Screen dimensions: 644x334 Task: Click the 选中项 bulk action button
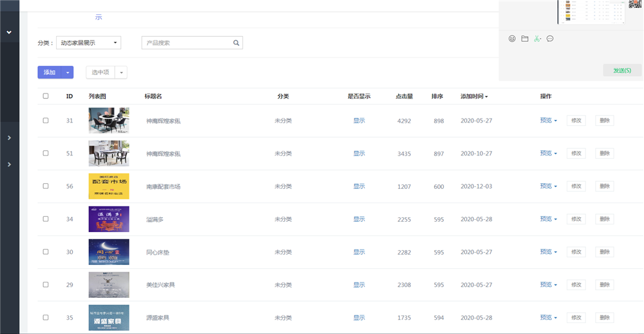(x=100, y=73)
